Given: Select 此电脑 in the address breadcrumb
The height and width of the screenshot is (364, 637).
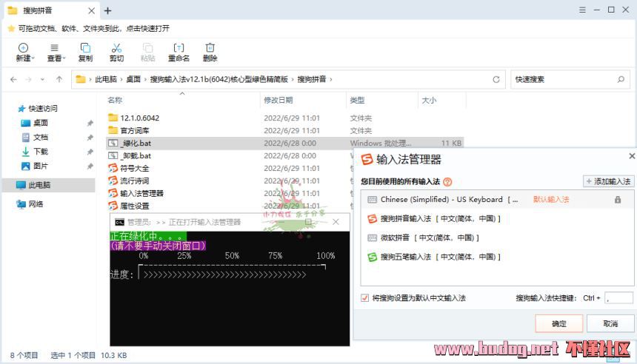Looking at the screenshot, I should pos(106,79).
